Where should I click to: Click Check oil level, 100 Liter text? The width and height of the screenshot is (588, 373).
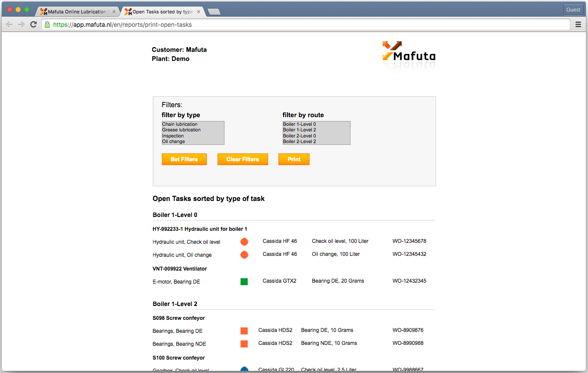[x=340, y=241]
